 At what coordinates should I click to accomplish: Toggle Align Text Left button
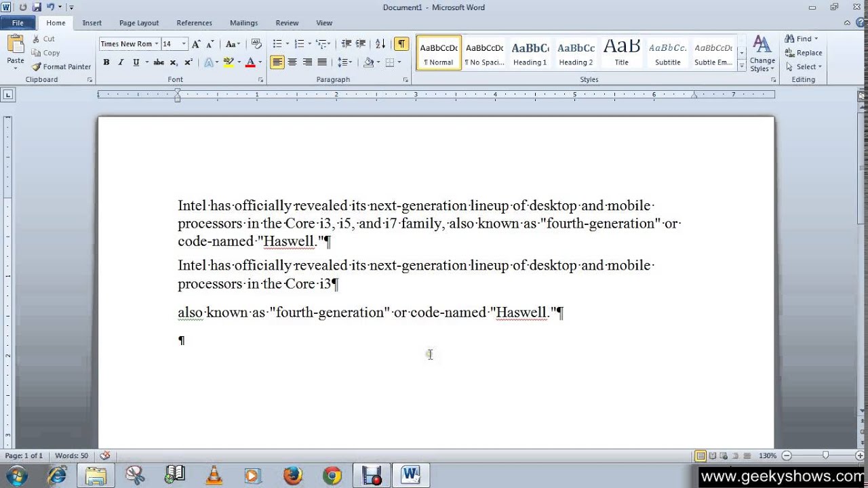click(x=277, y=62)
